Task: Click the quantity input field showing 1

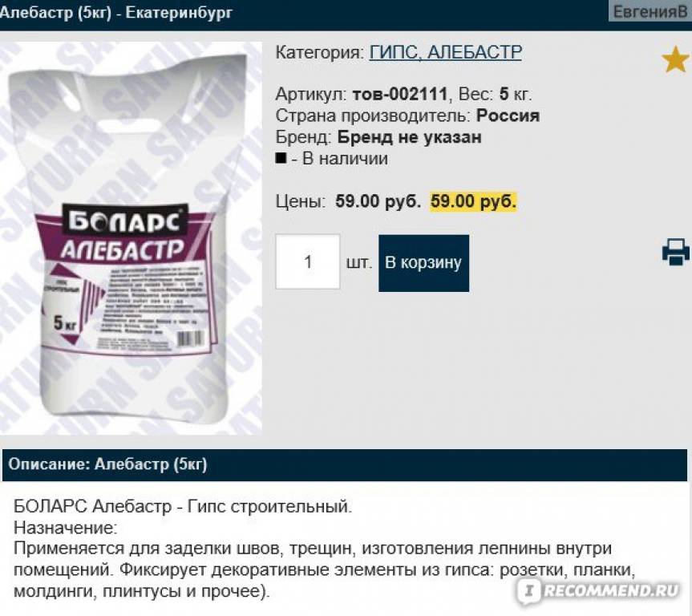Action: coord(308,261)
